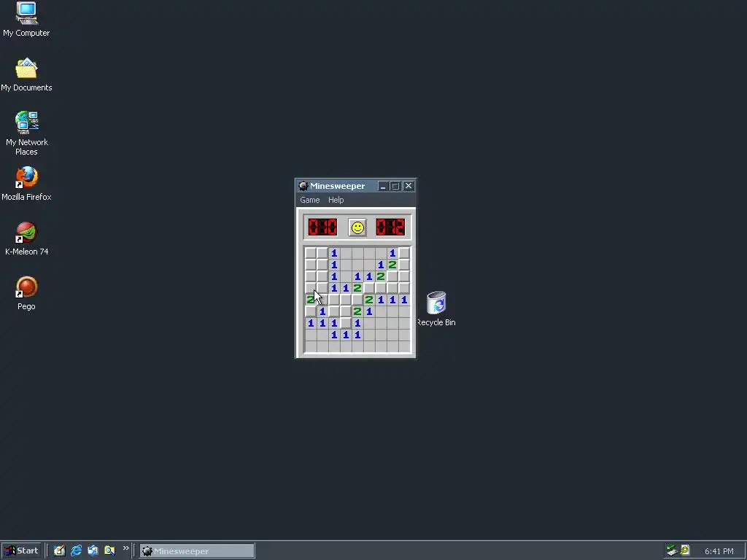Click the folder-with-magnifier Quick Launch icon
The height and width of the screenshot is (560, 747).
click(109, 551)
